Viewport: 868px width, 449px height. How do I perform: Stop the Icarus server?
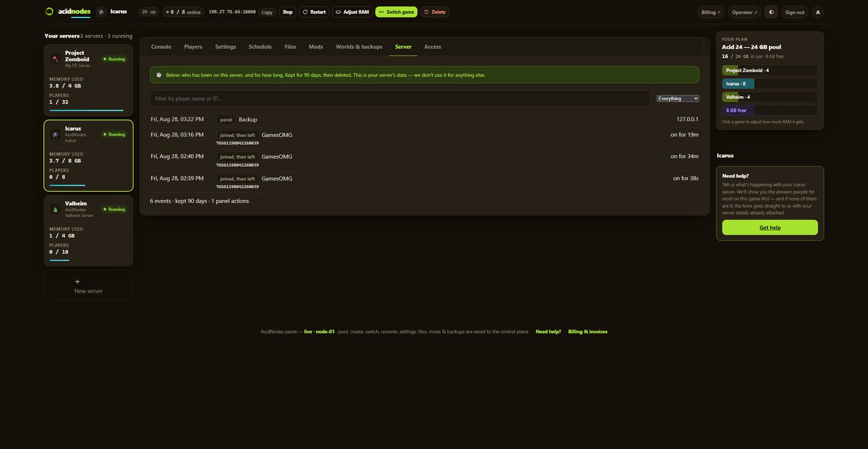[x=288, y=12]
